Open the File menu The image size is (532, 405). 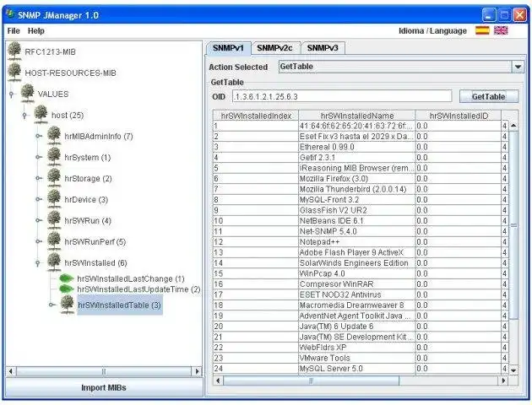click(14, 31)
